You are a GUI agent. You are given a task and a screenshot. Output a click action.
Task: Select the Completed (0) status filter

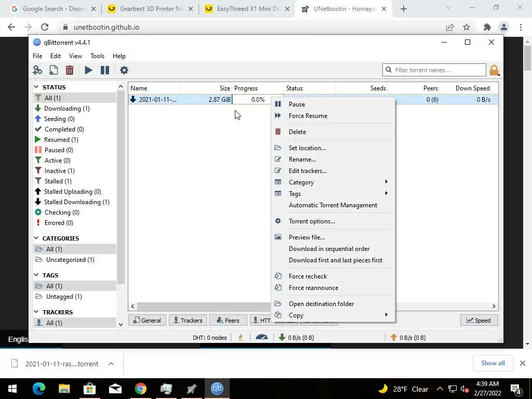64,129
